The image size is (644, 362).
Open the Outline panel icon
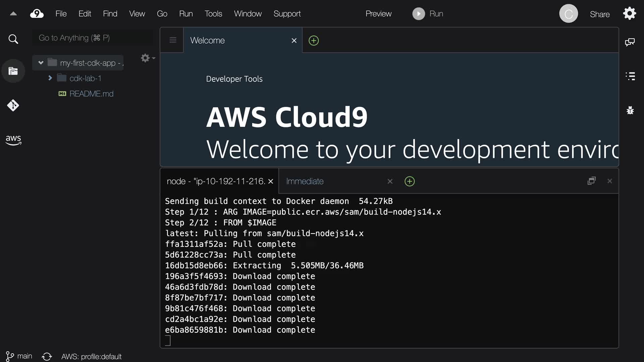click(630, 76)
